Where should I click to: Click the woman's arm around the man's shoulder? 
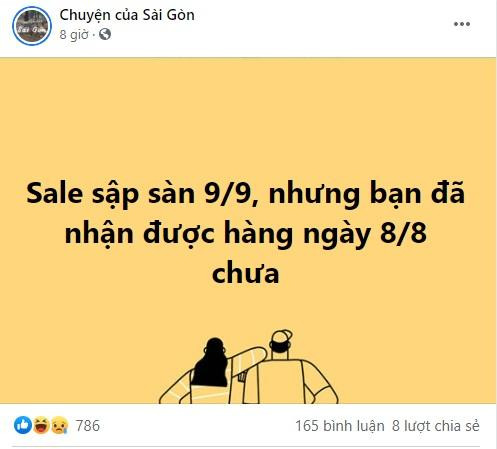[x=248, y=359]
